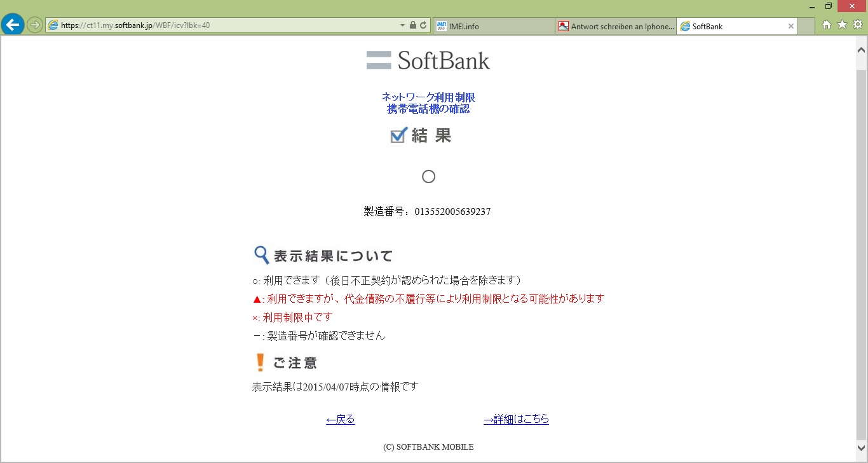Open the →詳細はこちら details link
This screenshot has height=463, width=868.
(x=516, y=419)
